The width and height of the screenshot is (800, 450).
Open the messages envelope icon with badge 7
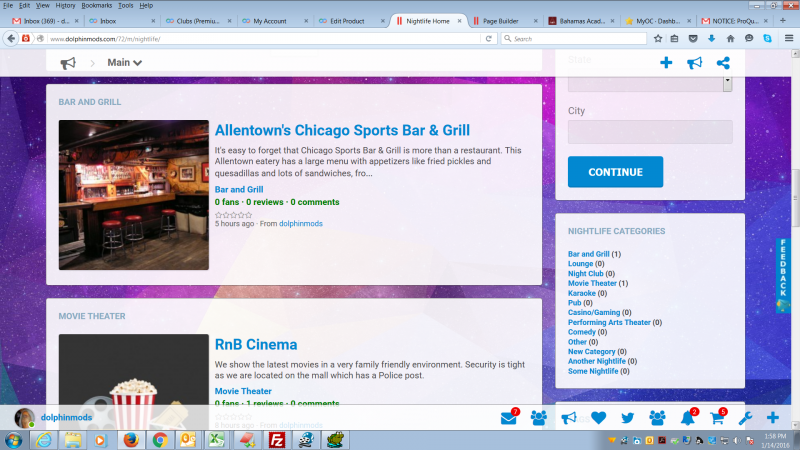[x=509, y=418]
